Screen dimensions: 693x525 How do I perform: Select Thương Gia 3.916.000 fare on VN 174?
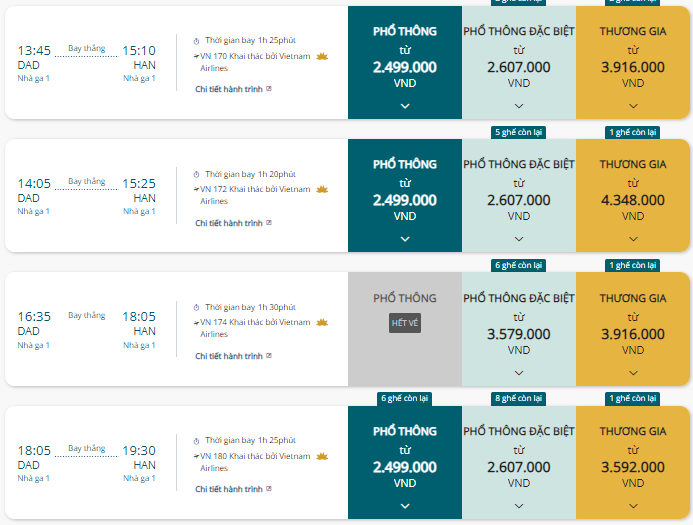point(633,329)
